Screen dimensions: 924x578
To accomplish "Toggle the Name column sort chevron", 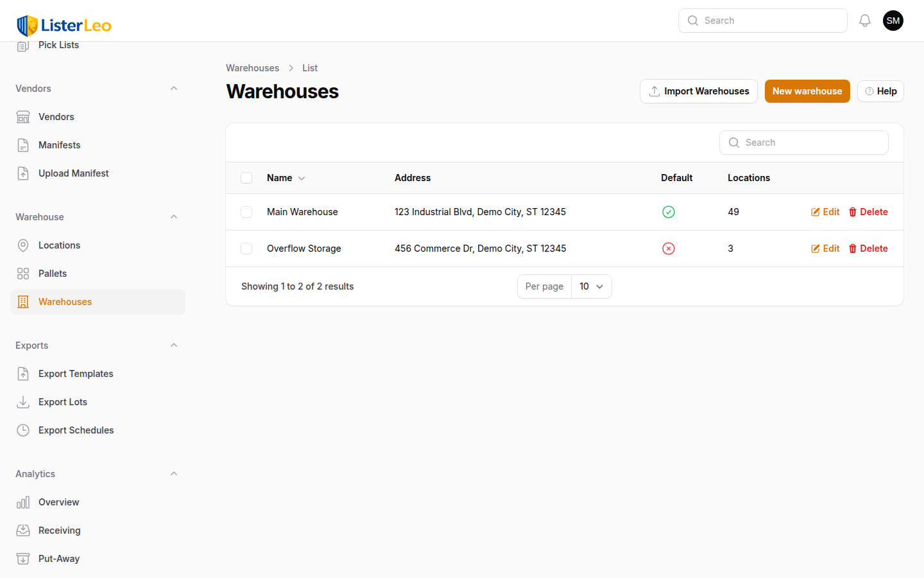I will pos(301,178).
